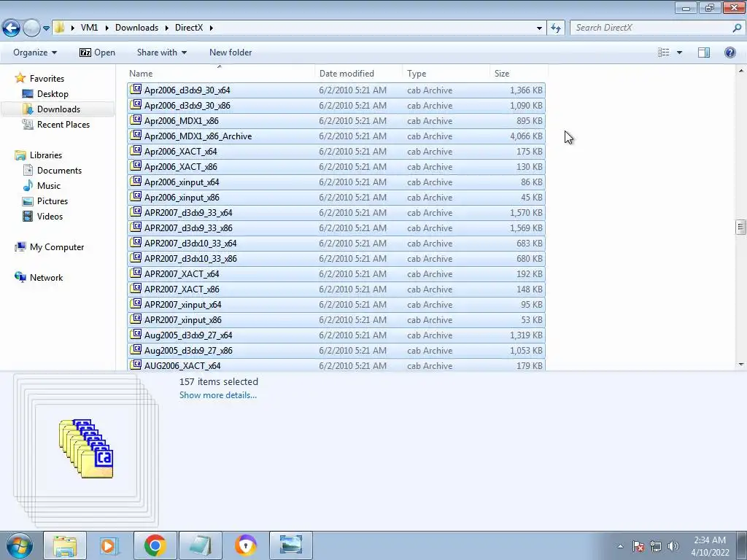Click the scroll up arrow of file list
This screenshot has height=560, width=747.
pos(741,71)
